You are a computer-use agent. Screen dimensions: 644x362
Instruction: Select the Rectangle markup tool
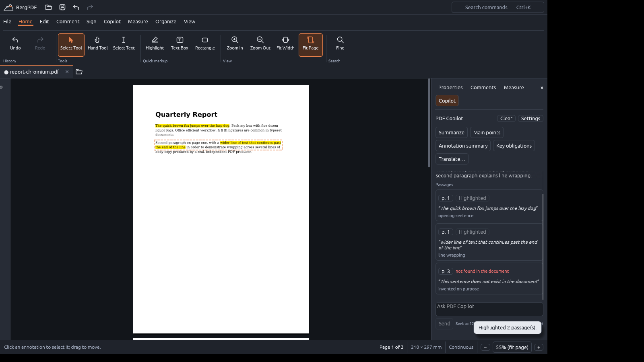205,45
